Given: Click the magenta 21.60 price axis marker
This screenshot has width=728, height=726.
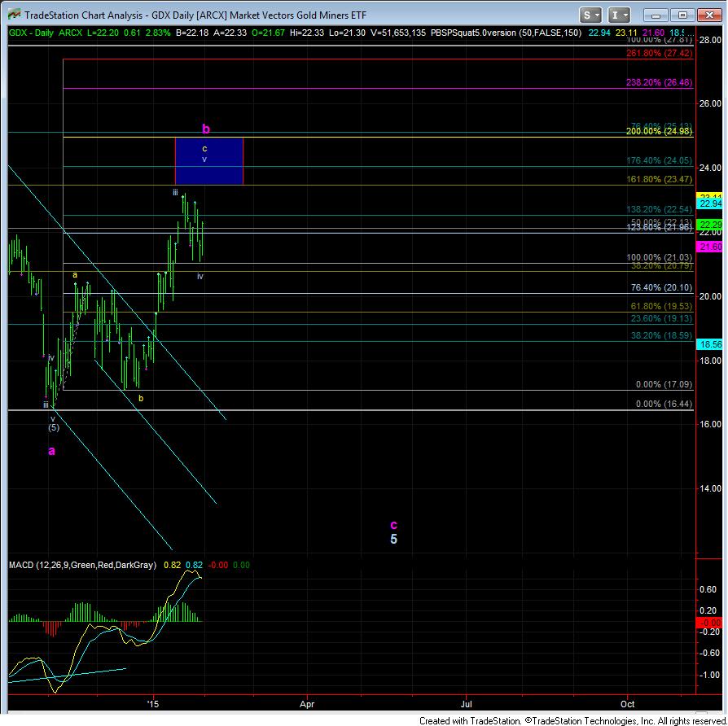Looking at the screenshot, I should click(x=710, y=247).
